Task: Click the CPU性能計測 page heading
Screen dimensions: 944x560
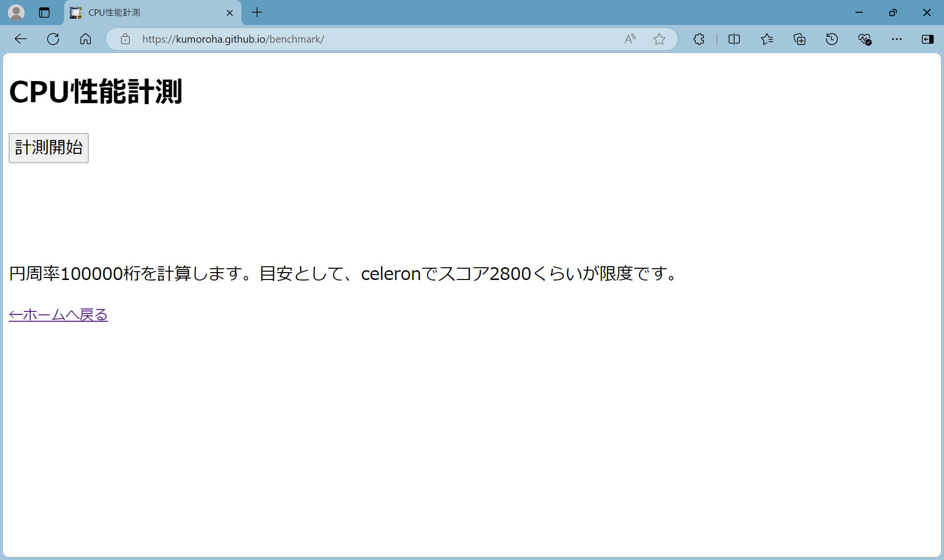Action: coord(96,92)
